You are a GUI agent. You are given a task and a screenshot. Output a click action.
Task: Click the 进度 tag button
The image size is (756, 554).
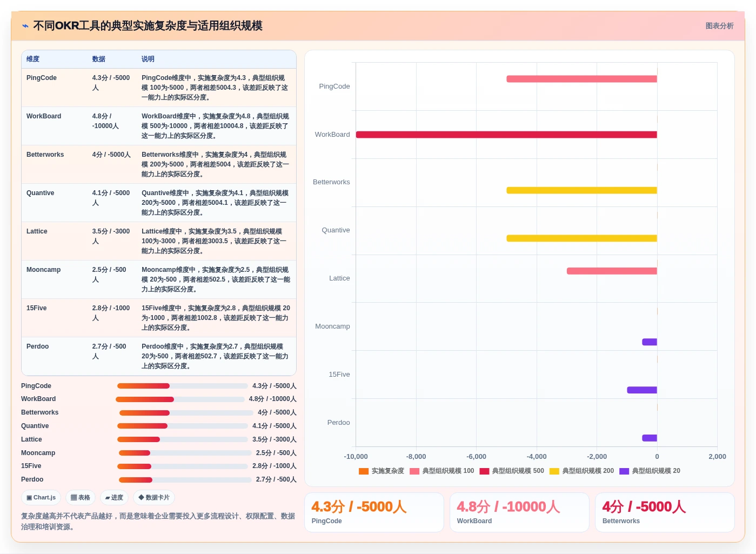(114, 498)
